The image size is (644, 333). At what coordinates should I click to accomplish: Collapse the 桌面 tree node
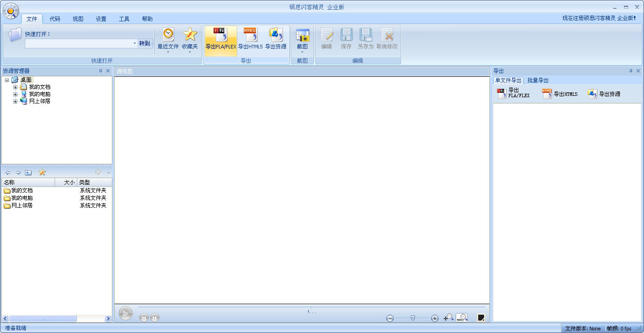pos(7,80)
